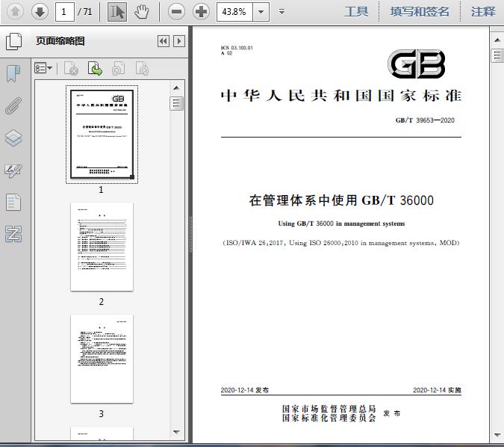The image size is (504, 447).
Task: Zoom out with the minus button
Action: coord(176,12)
